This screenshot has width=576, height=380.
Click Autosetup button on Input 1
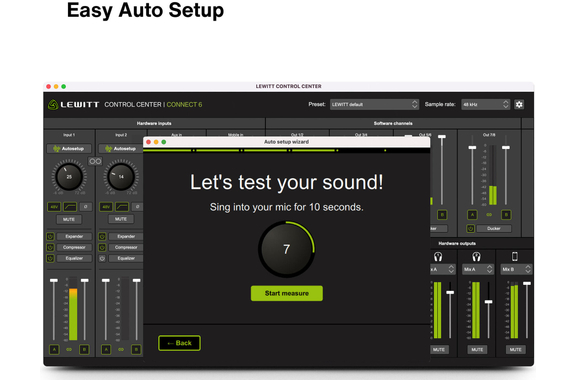click(x=69, y=148)
